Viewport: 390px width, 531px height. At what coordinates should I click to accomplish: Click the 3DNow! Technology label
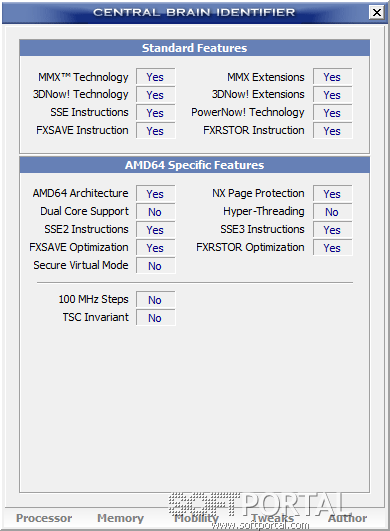click(x=81, y=94)
